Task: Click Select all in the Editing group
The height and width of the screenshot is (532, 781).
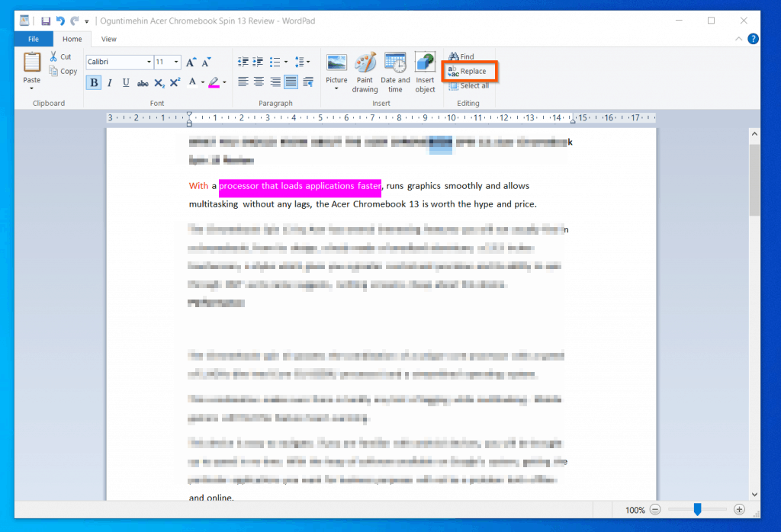Action: pyautogui.click(x=468, y=85)
